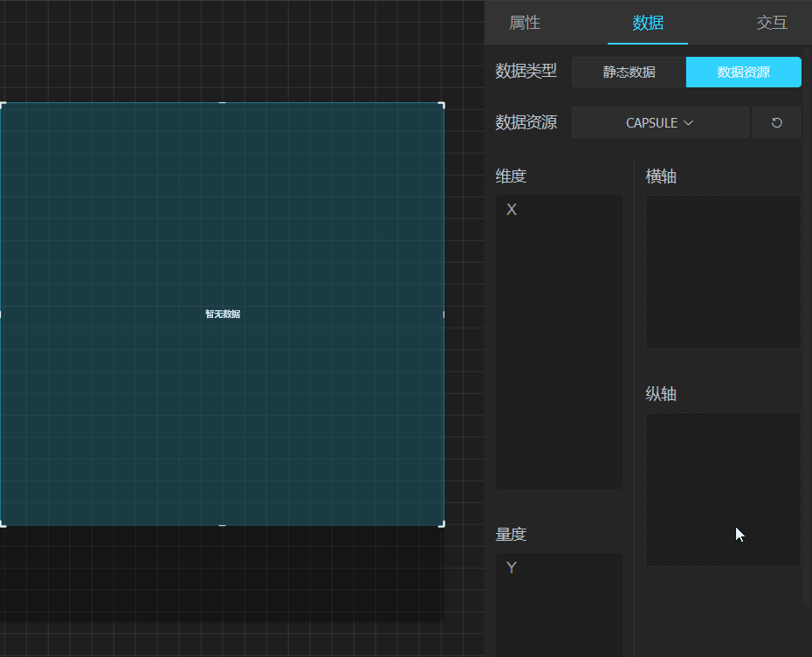Switch to the 属性 tab
This screenshot has width=812, height=657.
pos(525,23)
